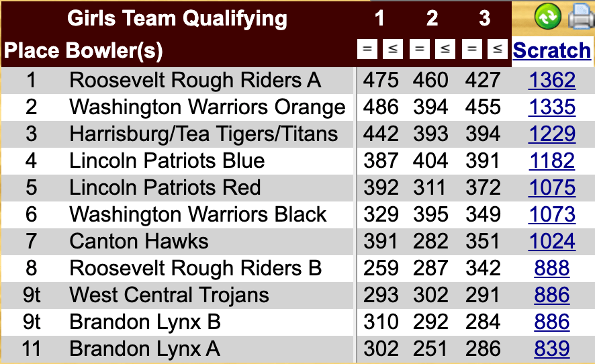Click the printer icon
Image resolution: width=595 pixels, height=364 pixels.
(x=579, y=17)
